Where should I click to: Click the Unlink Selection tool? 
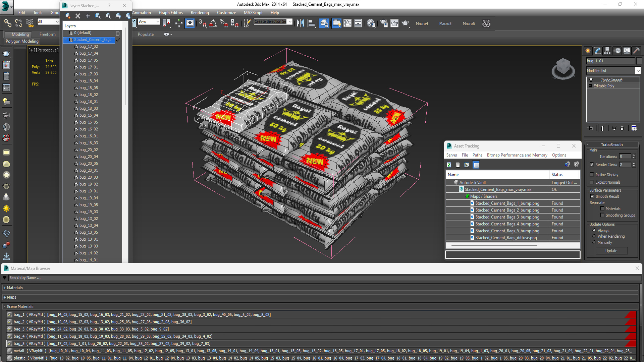pyautogui.click(x=18, y=23)
